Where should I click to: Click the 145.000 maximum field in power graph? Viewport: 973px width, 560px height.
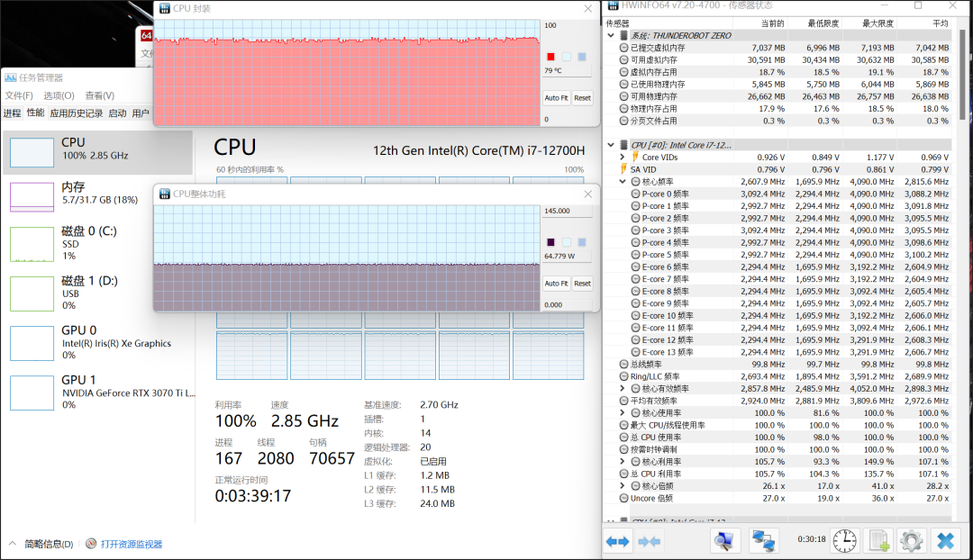pyautogui.click(x=568, y=211)
